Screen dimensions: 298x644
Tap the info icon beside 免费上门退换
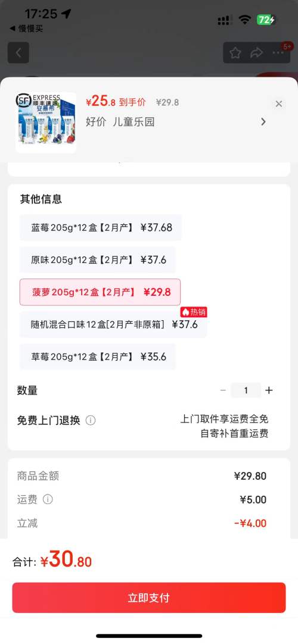pyautogui.click(x=91, y=421)
